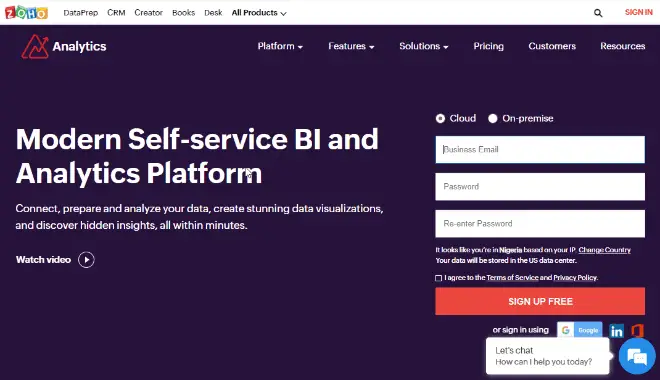Image resolution: width=660 pixels, height=380 pixels.
Task: Click the Zoho logo
Action: [26, 13]
